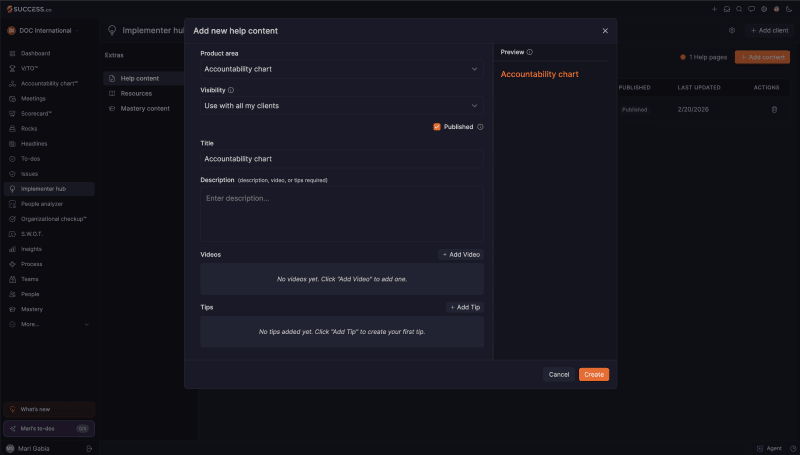
Task: Select Help content under Extras
Action: (x=144, y=79)
